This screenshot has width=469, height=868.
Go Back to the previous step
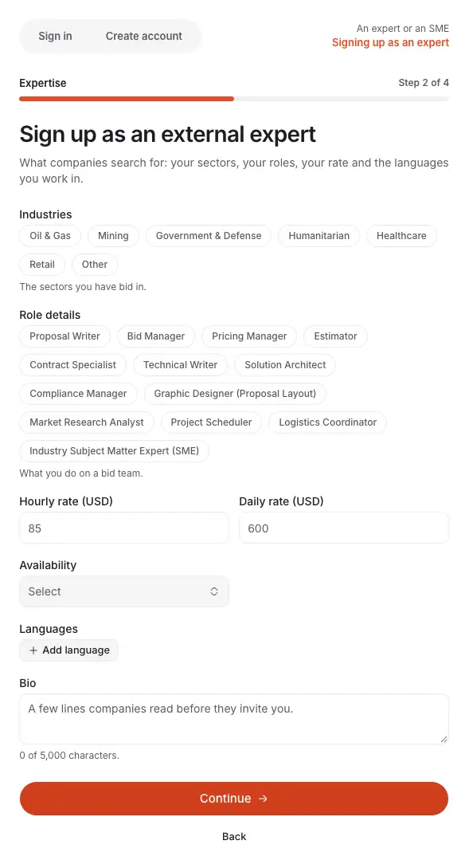(234, 836)
